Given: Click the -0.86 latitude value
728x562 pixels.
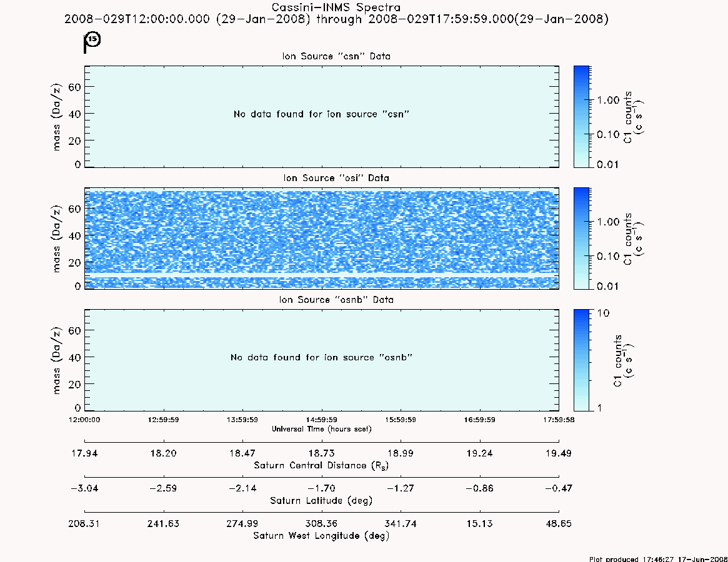Looking at the screenshot, I should (x=480, y=488).
